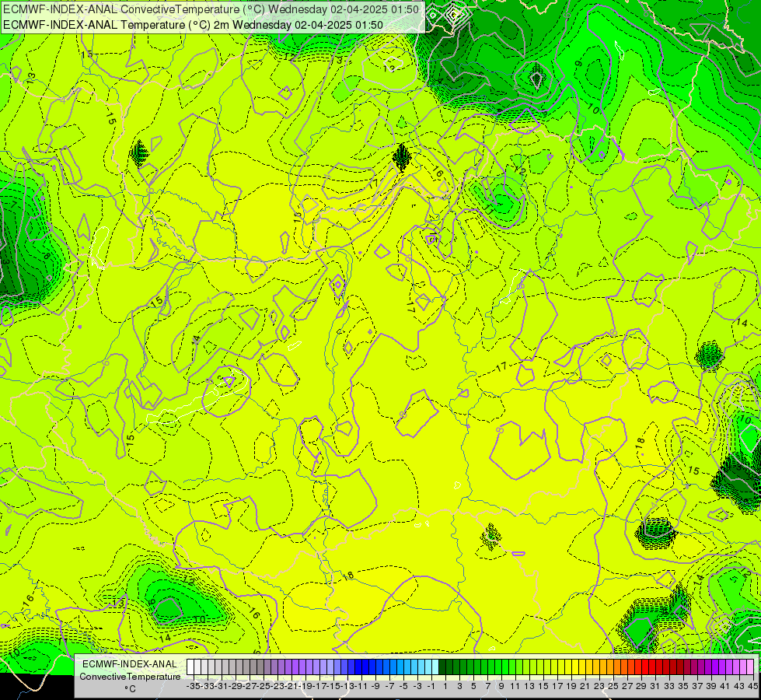Screen dimensions: 761x700
Task: Click the legend value '39'
Action: point(711,687)
